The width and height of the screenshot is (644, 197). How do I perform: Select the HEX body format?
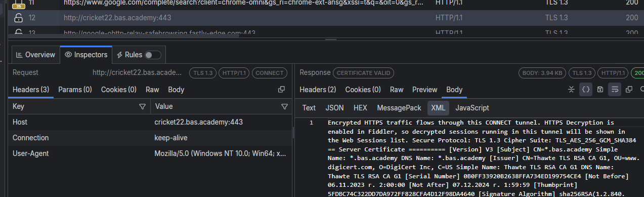click(360, 108)
